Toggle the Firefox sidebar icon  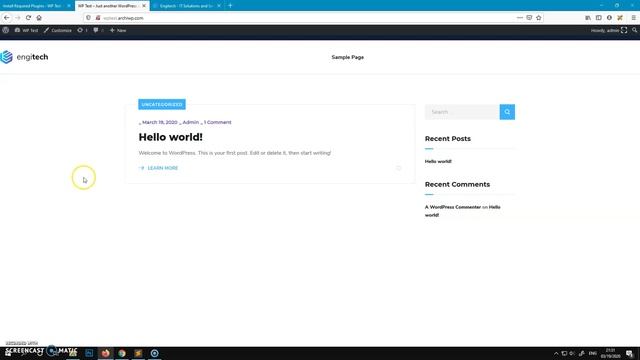click(598, 18)
